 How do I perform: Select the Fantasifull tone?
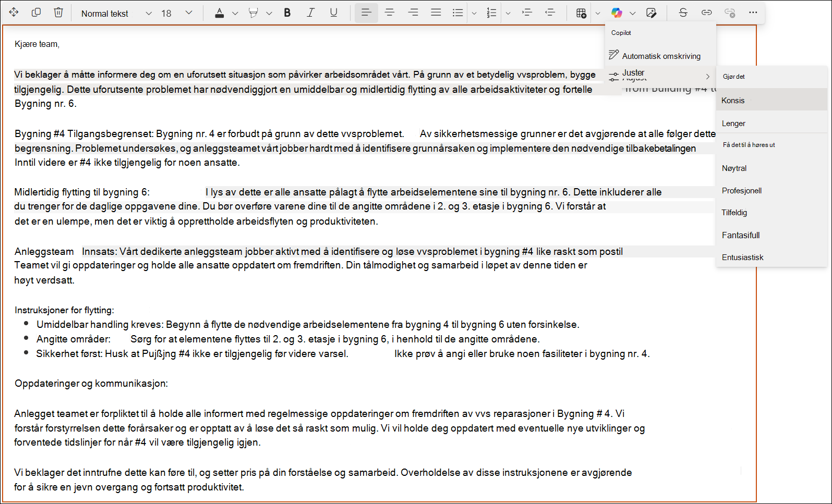click(772, 235)
